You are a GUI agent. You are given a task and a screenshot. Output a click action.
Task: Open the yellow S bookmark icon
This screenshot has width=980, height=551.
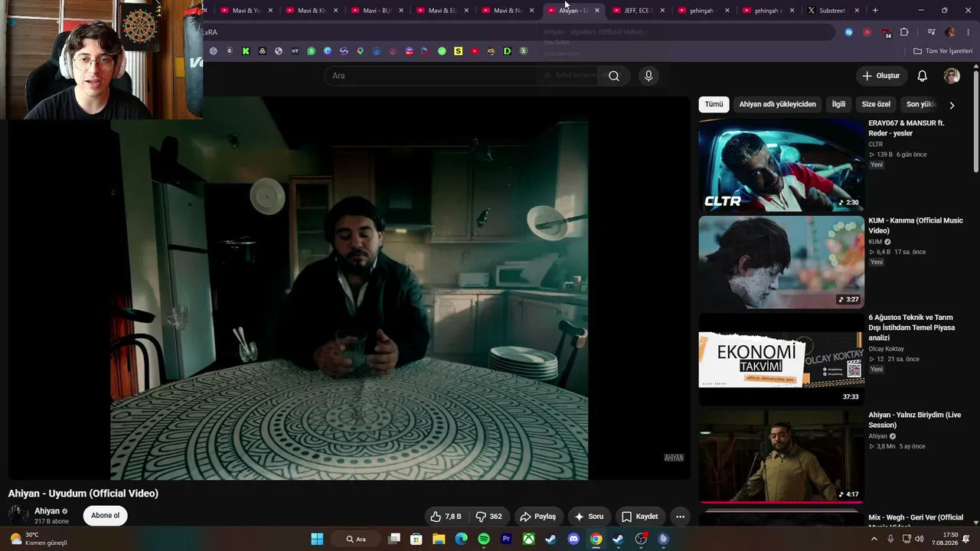[458, 51]
